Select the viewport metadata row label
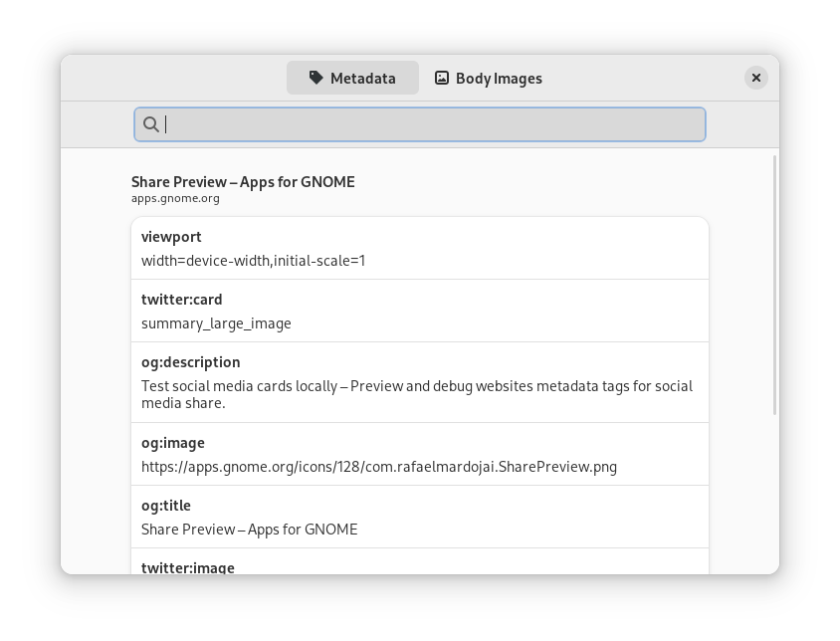Viewport: 840px width, 641px height. coord(171,237)
